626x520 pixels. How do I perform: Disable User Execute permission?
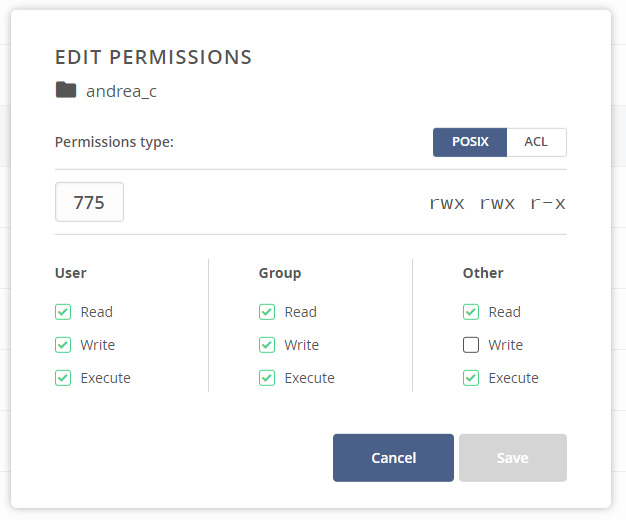pos(63,378)
